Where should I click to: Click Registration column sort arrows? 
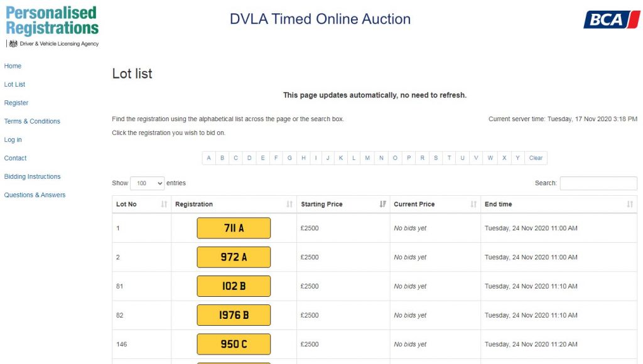tap(289, 204)
